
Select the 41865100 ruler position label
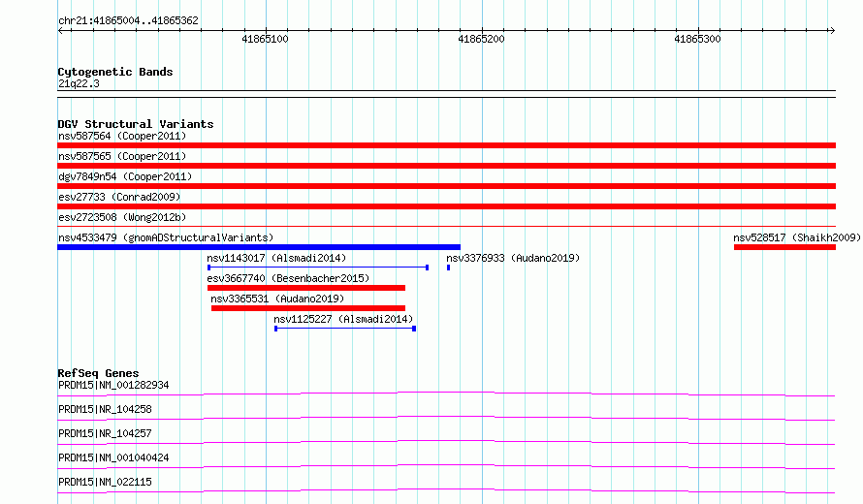(x=265, y=39)
